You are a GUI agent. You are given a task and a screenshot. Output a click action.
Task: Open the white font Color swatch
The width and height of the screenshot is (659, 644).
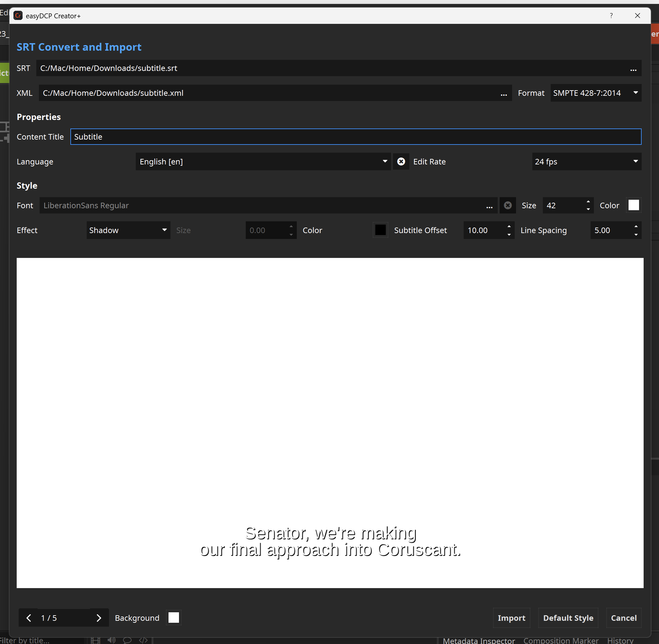tap(633, 205)
